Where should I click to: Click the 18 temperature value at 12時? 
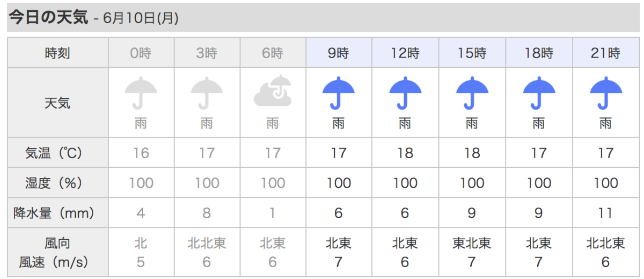pos(405,153)
